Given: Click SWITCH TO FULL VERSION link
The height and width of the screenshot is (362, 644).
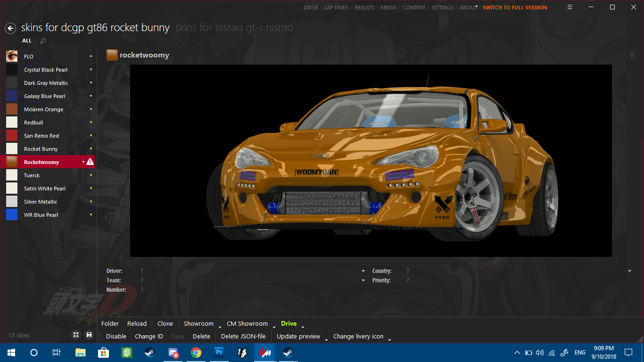Looking at the screenshot, I should click(x=515, y=8).
